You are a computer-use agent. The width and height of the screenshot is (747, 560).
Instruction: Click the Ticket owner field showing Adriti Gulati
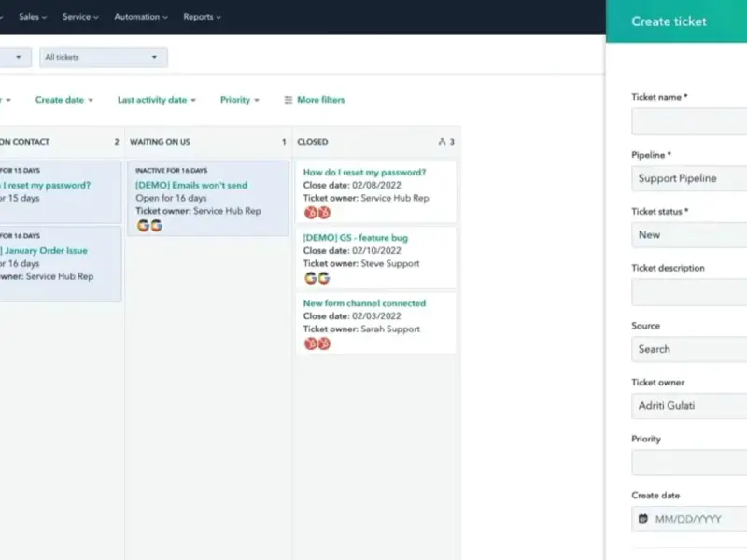coord(689,406)
